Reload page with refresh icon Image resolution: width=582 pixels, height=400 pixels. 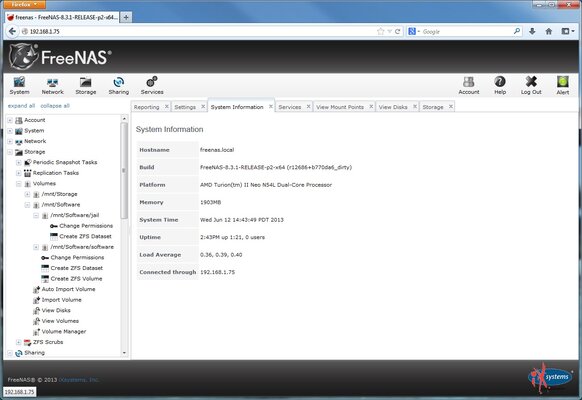(x=398, y=32)
